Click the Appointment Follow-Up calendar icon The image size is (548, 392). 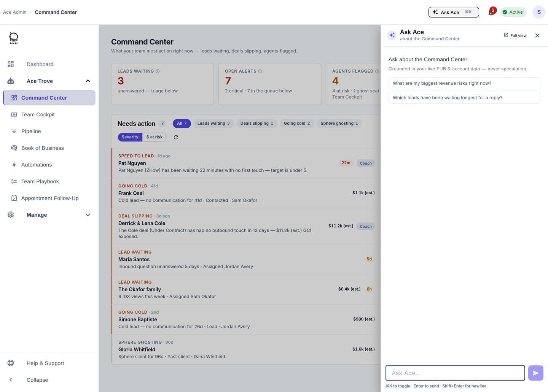(14, 198)
